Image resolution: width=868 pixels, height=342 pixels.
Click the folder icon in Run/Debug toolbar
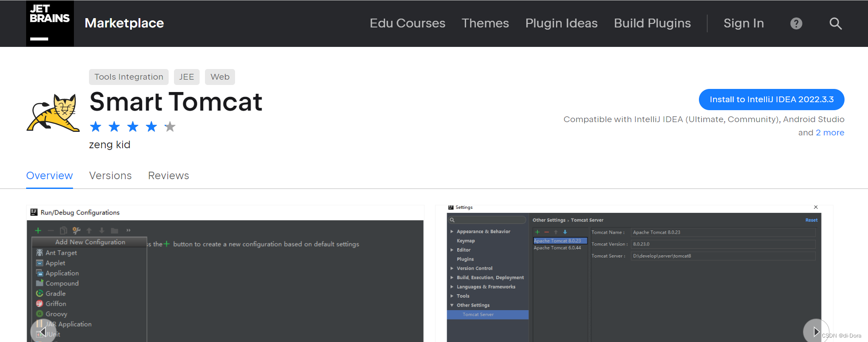115,231
